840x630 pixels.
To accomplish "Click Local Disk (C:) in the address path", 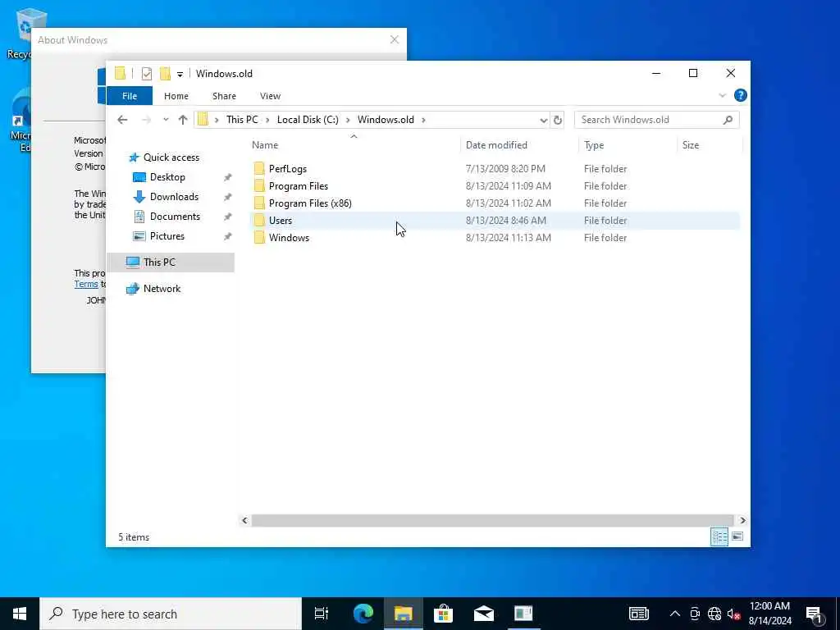I will pyautogui.click(x=308, y=120).
